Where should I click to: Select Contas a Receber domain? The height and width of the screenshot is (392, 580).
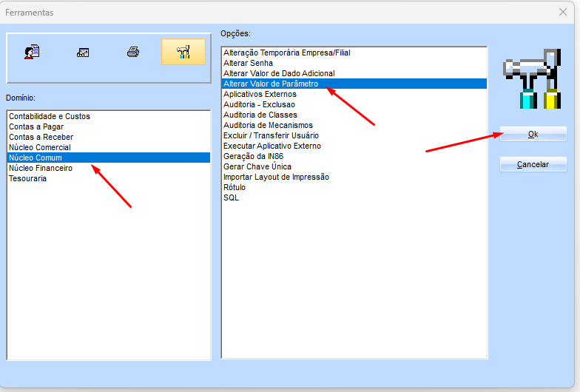[x=41, y=137]
